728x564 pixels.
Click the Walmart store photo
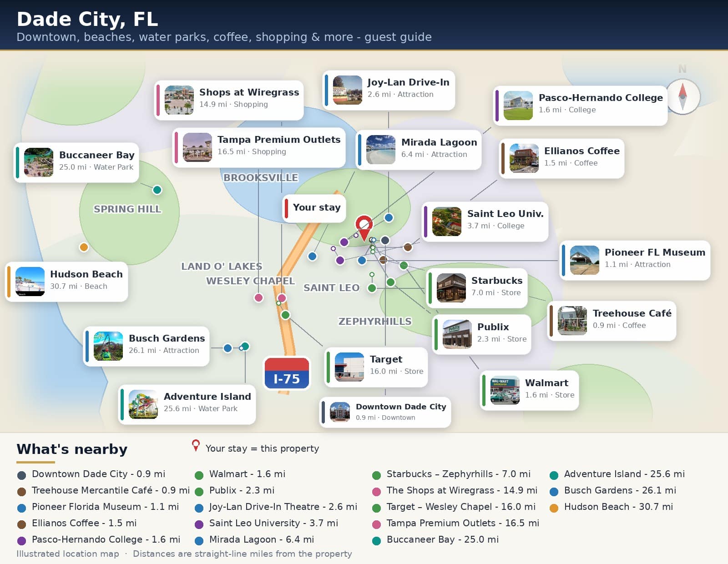(505, 390)
